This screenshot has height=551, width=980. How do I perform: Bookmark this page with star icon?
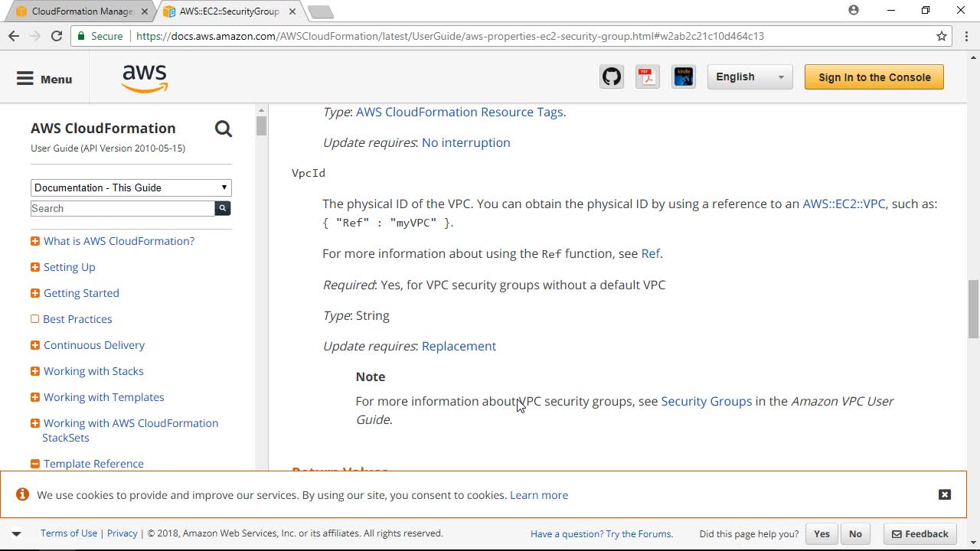click(x=942, y=36)
